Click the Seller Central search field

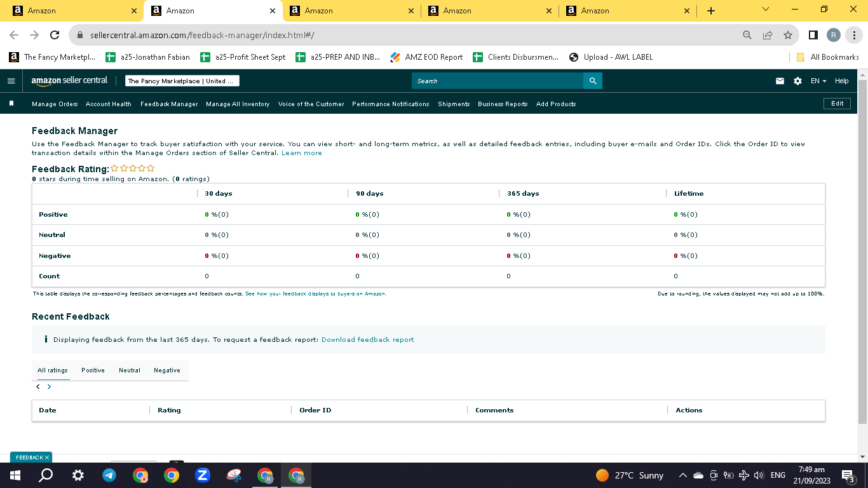498,81
